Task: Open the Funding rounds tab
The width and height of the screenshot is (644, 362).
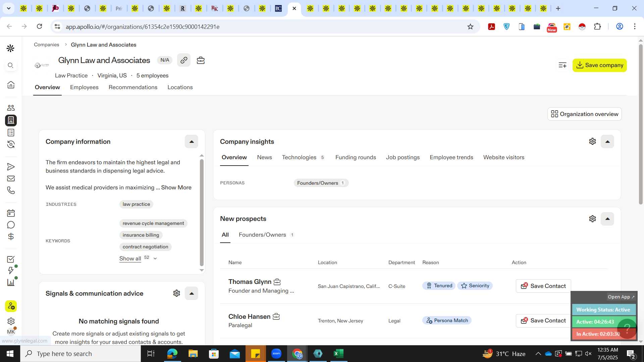Action: tap(356, 157)
